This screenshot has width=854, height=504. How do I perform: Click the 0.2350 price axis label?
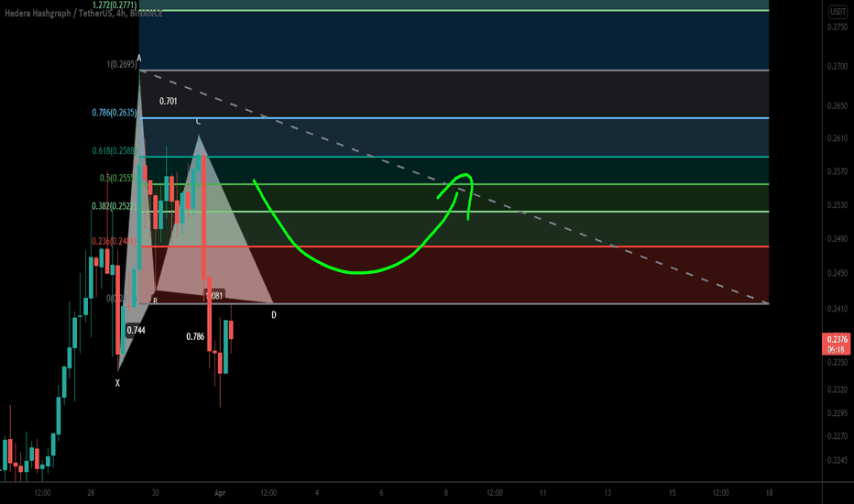click(x=838, y=362)
